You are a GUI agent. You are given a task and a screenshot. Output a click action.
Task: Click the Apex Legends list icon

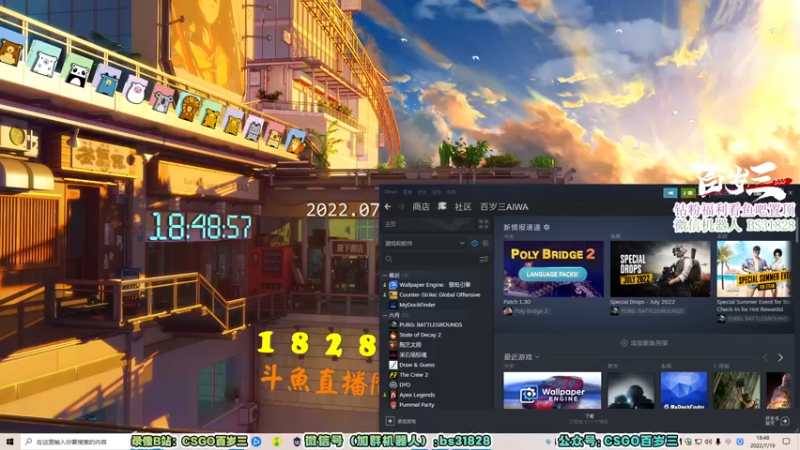coord(393,395)
